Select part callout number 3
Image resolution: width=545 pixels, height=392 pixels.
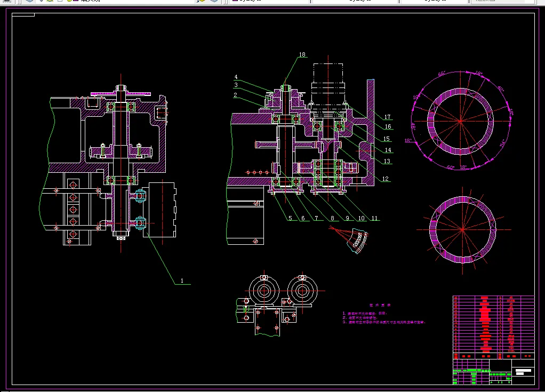(236, 85)
